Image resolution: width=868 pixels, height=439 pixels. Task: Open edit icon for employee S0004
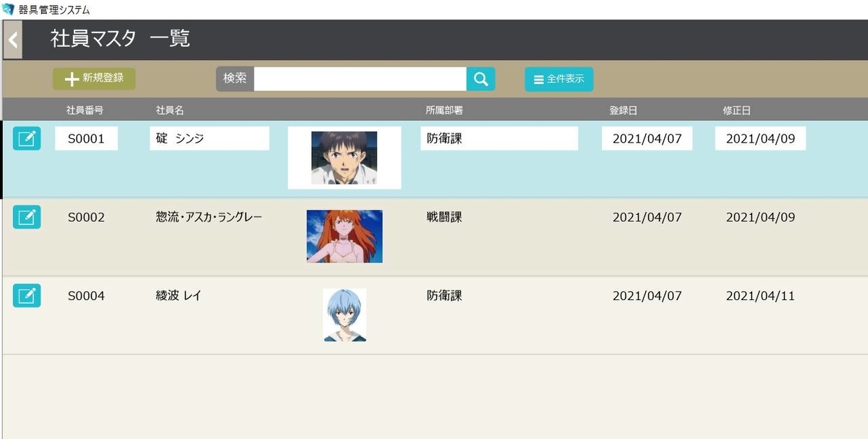27,296
